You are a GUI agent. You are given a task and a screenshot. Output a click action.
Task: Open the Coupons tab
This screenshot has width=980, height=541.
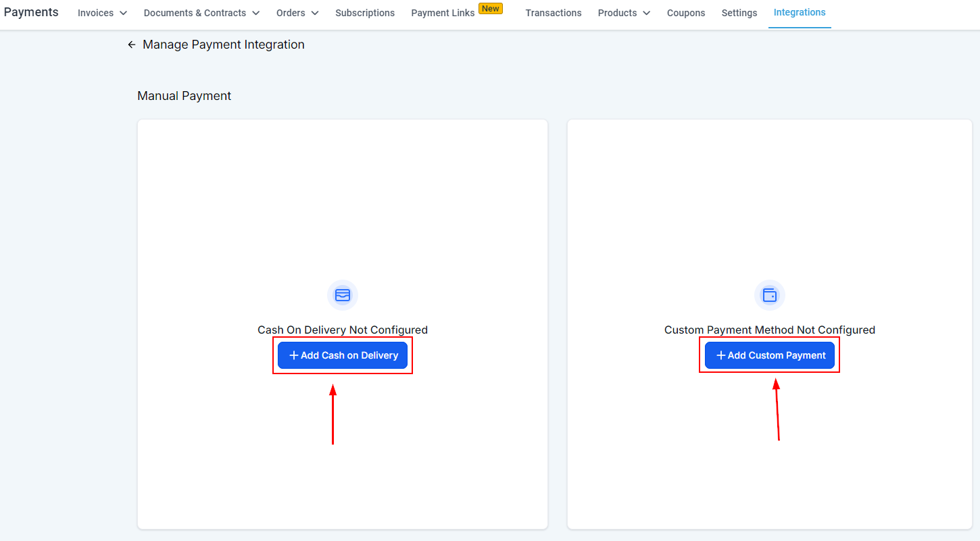685,13
